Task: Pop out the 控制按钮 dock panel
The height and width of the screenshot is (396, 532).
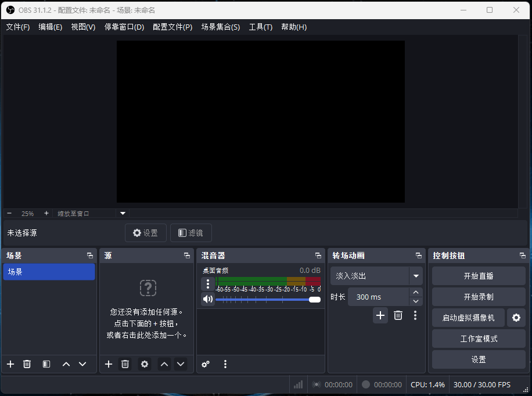Action: (523, 255)
